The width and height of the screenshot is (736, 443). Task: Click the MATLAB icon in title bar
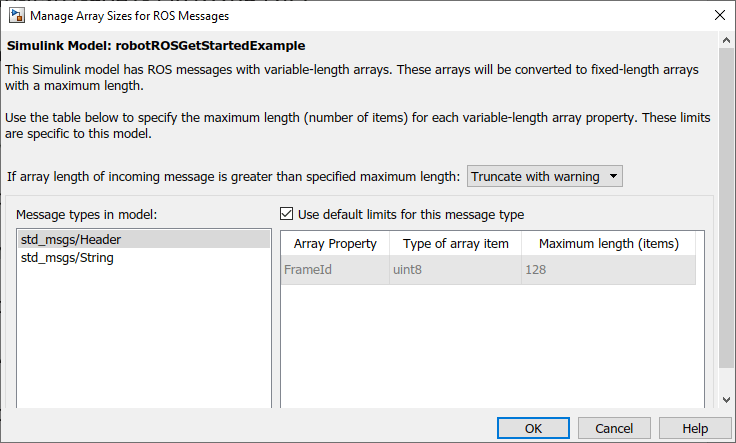point(16,16)
